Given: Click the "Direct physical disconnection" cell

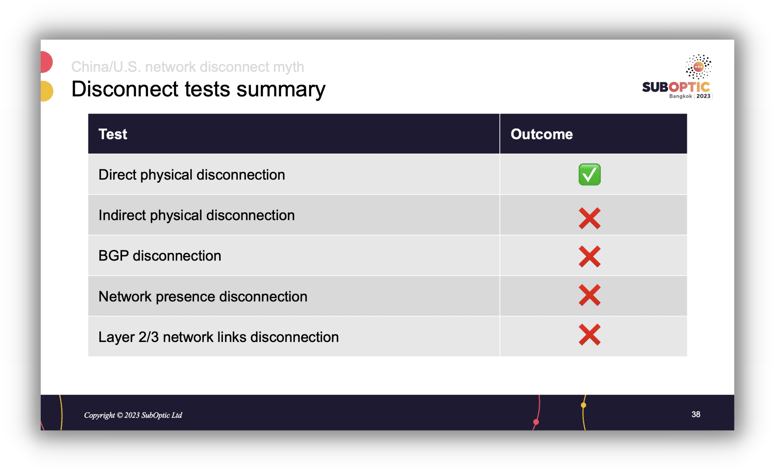Looking at the screenshot, I should [x=191, y=175].
